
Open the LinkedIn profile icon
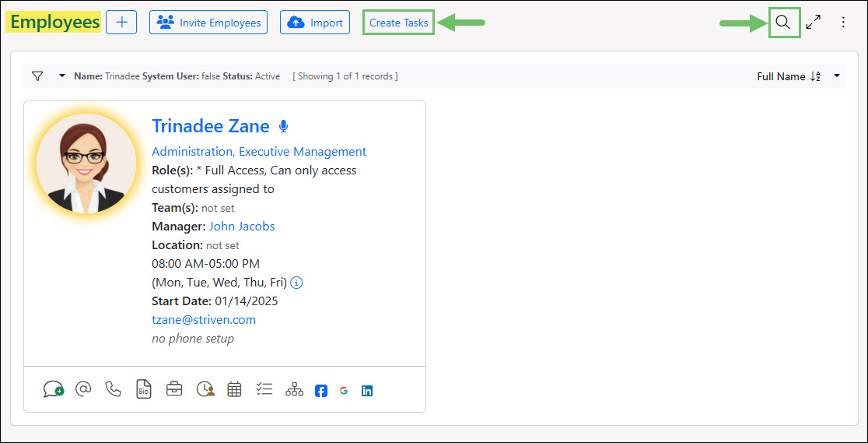click(x=367, y=391)
